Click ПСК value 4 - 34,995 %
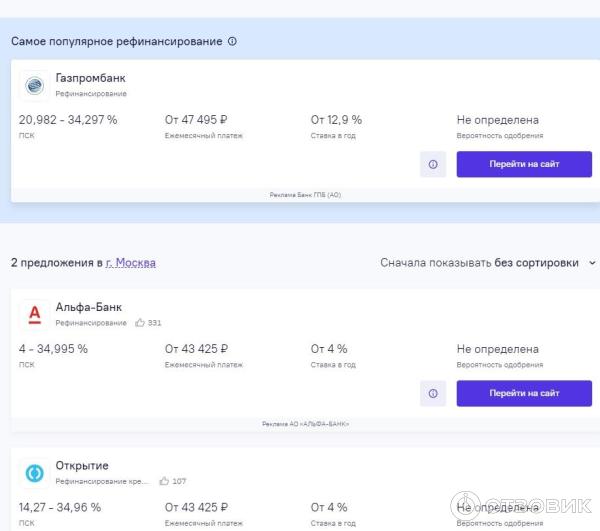 (x=53, y=349)
